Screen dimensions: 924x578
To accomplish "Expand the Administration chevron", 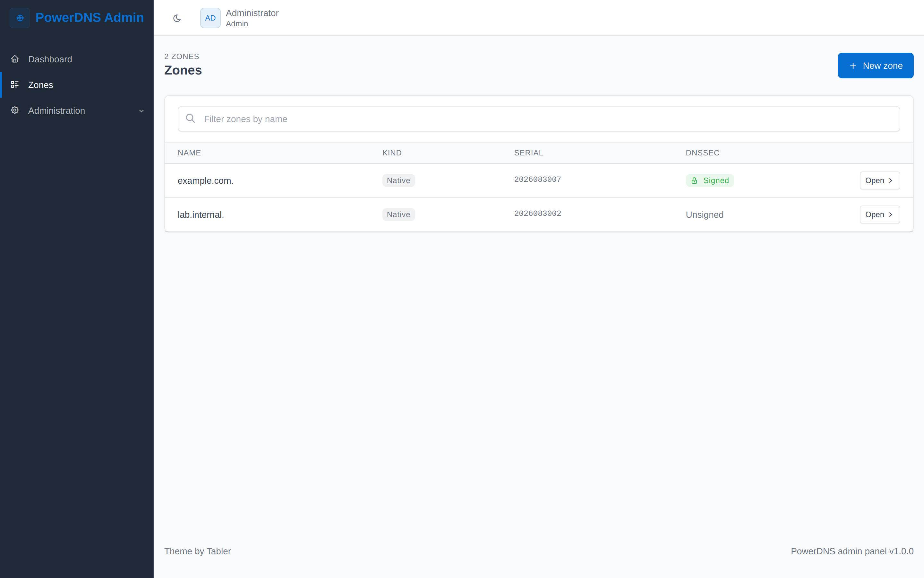I will [141, 111].
